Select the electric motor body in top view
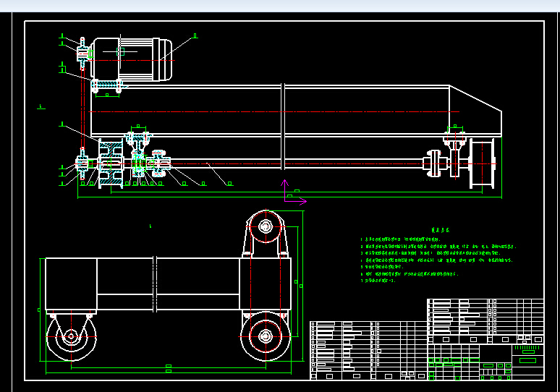 (132, 59)
